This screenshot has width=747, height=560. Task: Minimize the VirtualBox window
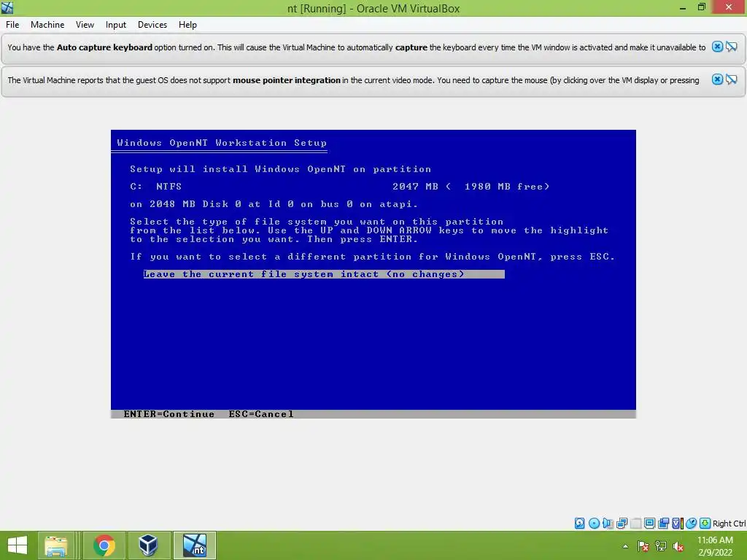click(x=683, y=8)
